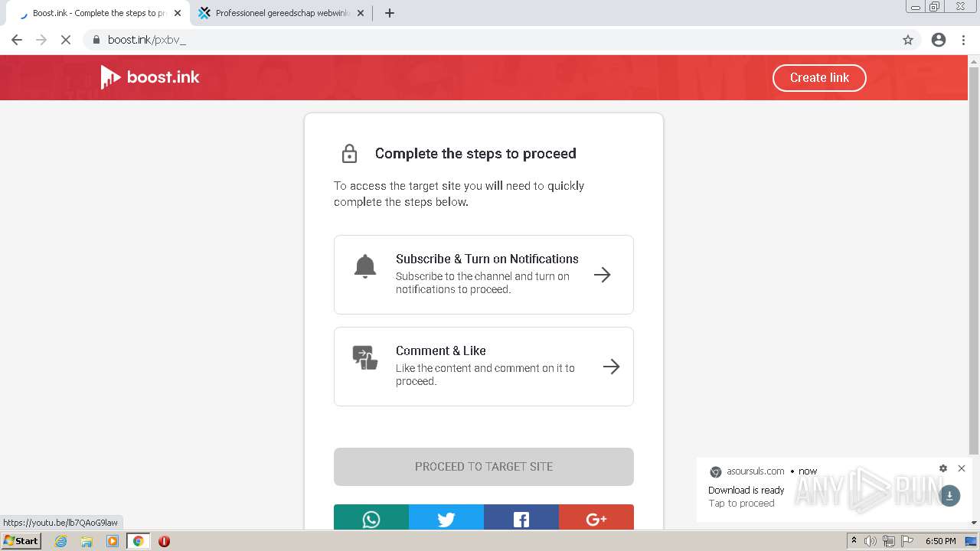Click the lock icon beside Complete the steps
Image resolution: width=980 pixels, height=551 pixels.
click(349, 153)
